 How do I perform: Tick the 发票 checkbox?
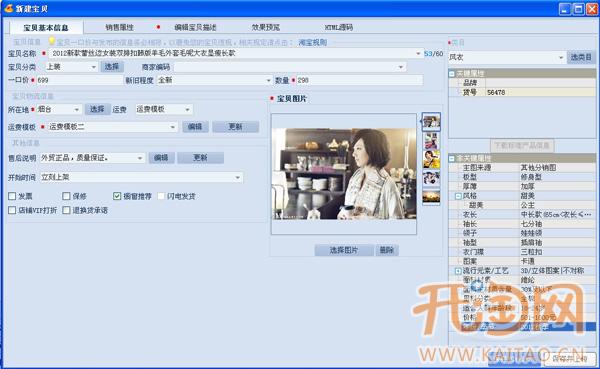[12, 196]
